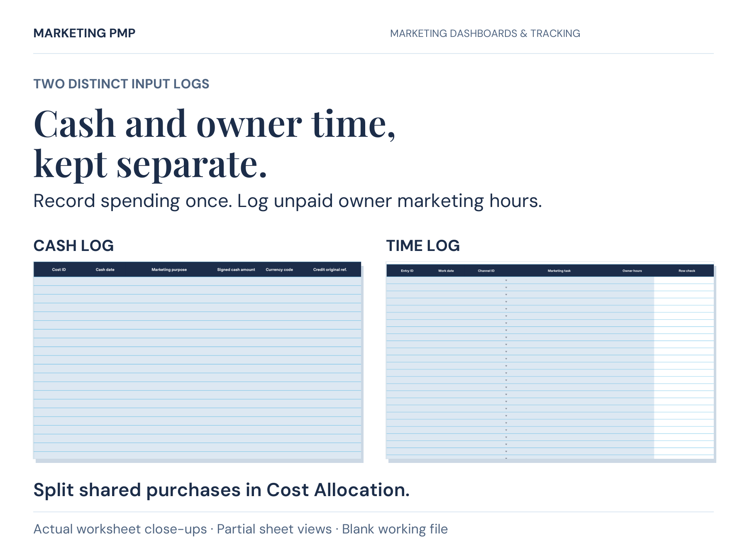Click the Owner hours column header
Viewport: 747px width, 560px height.
pos(632,271)
